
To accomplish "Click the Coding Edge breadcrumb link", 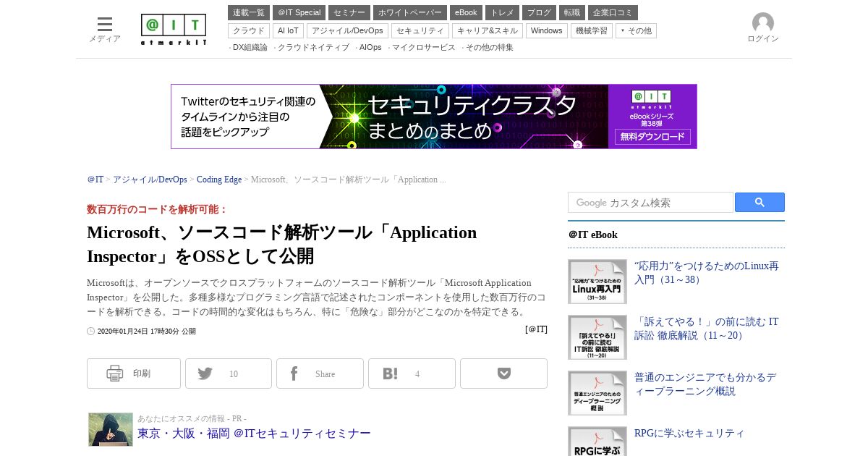I will 219,180.
